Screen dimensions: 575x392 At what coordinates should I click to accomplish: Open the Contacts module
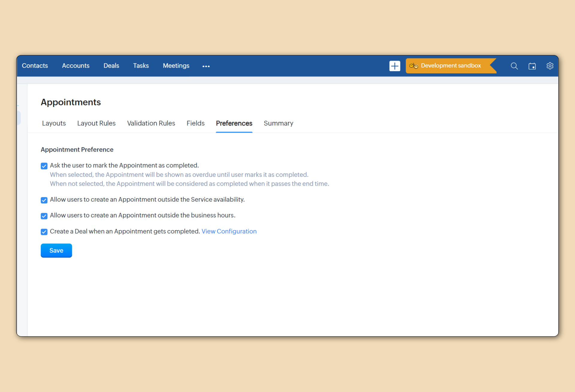point(35,66)
